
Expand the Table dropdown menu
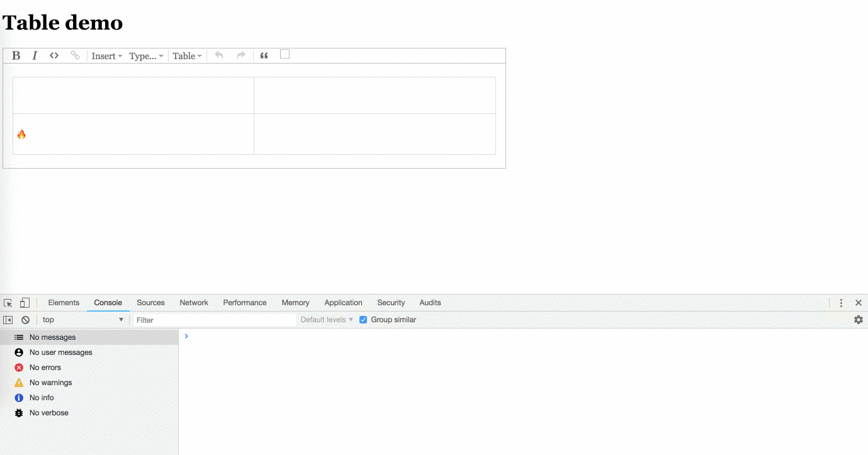(187, 55)
